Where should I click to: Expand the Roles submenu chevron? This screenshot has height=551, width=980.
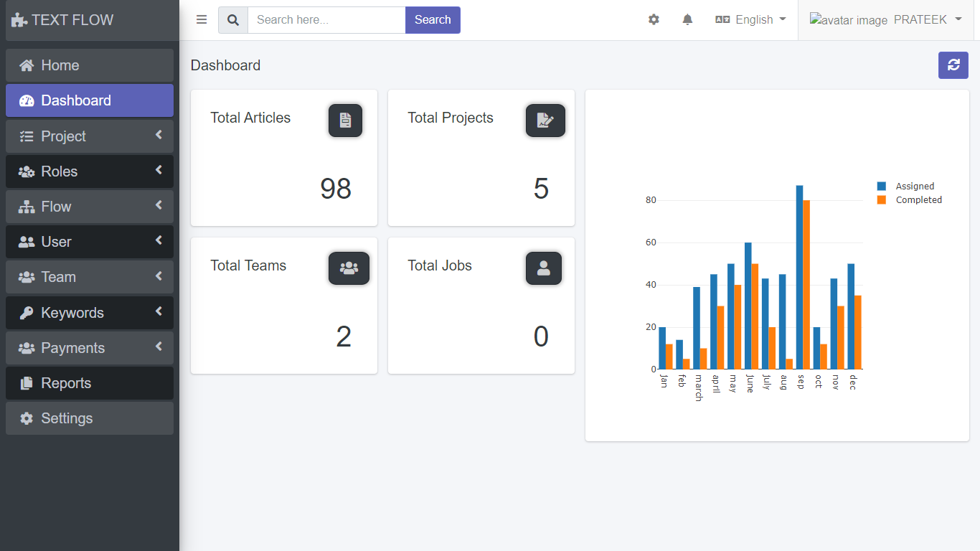[x=159, y=170]
